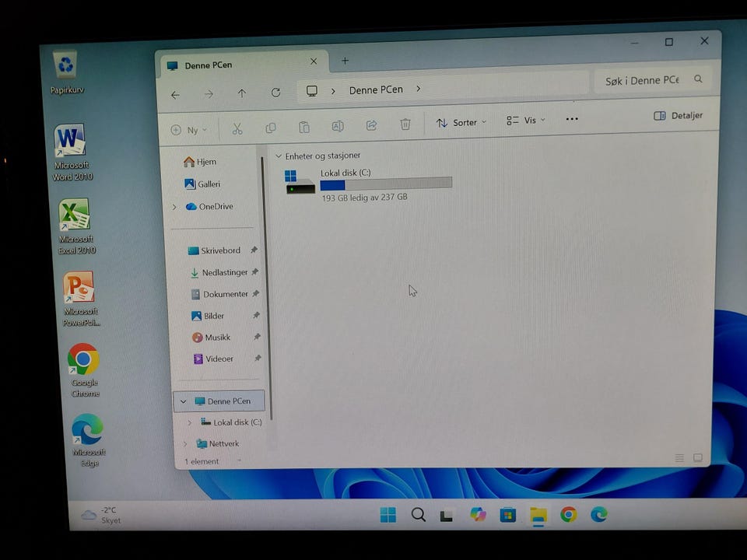The width and height of the screenshot is (747, 560).
Task: Click the Cut scissors icon
Action: pos(237,128)
